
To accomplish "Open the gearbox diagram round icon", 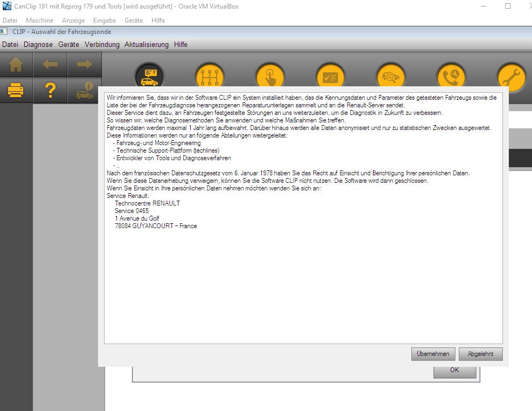I will pyautogui.click(x=210, y=77).
